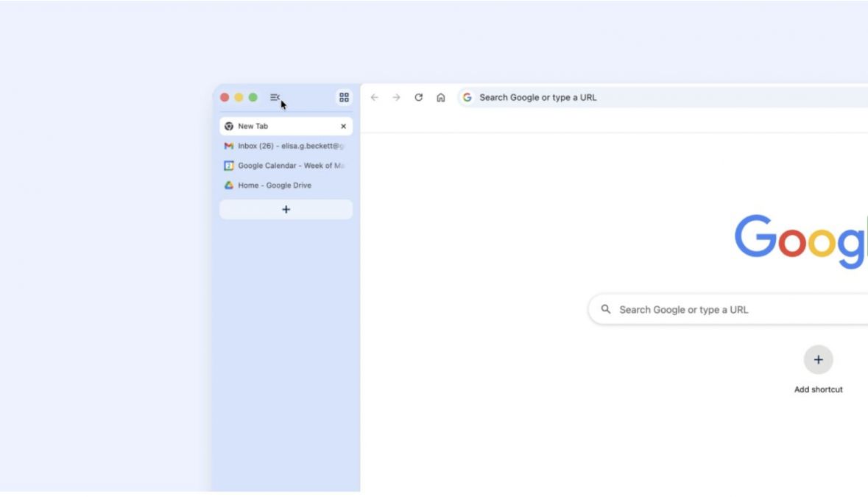Open the tab groups grid icon
The height and width of the screenshot is (497, 868).
point(344,96)
